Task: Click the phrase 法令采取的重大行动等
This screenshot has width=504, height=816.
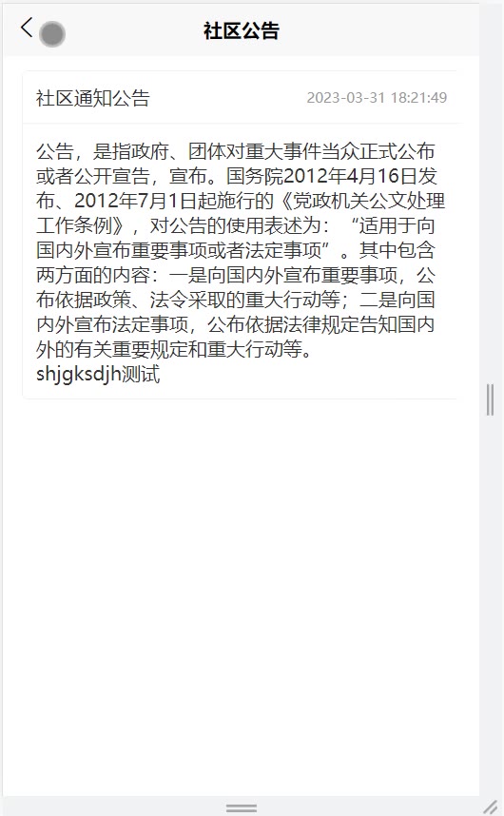Action: [x=245, y=300]
